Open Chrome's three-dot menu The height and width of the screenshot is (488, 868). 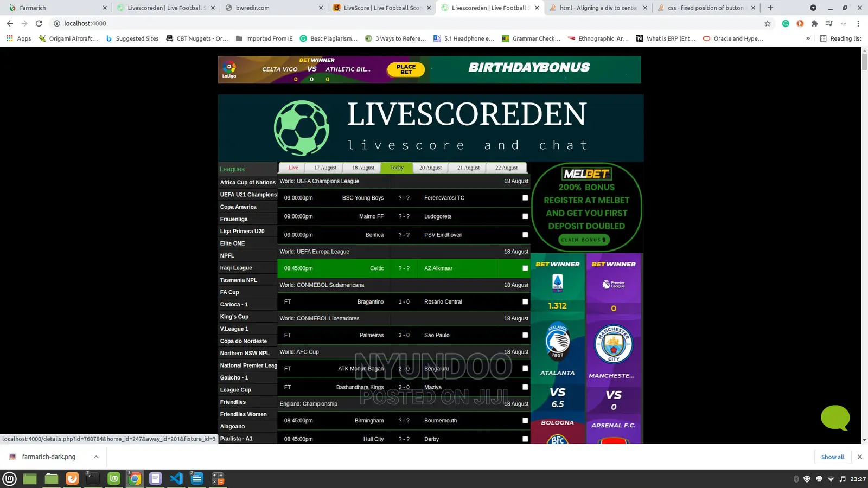(x=858, y=23)
